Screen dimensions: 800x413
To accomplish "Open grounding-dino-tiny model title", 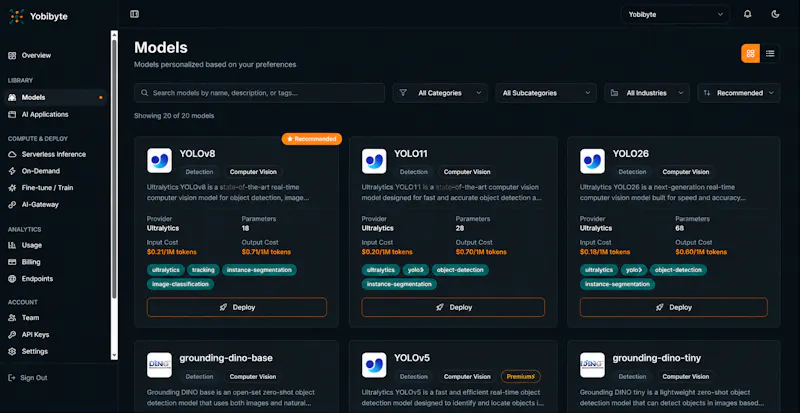I will [657, 358].
